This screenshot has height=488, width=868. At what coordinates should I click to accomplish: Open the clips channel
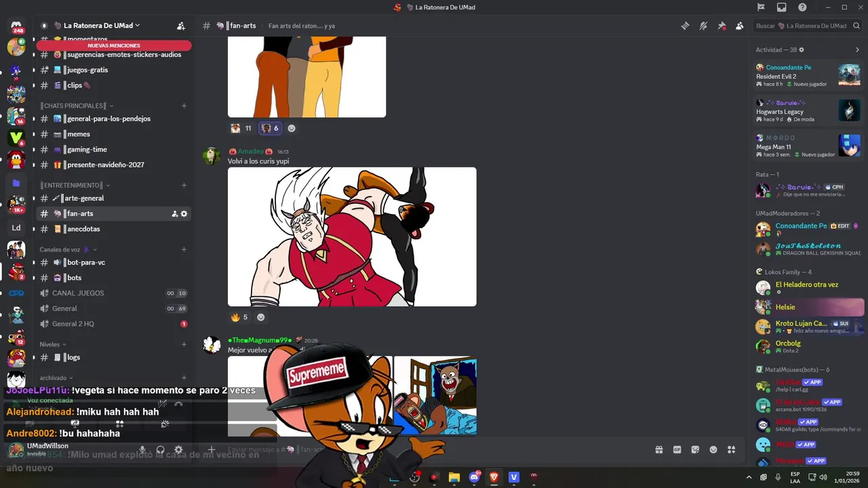(x=113, y=85)
